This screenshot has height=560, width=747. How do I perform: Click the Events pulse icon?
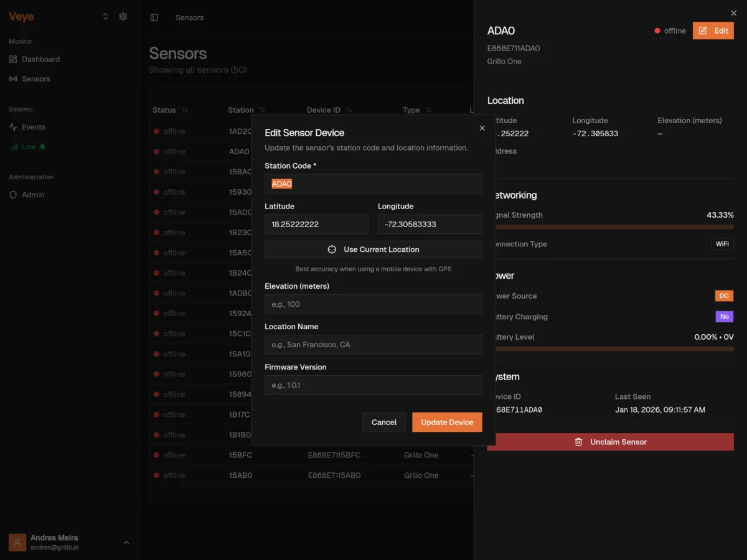(x=13, y=127)
